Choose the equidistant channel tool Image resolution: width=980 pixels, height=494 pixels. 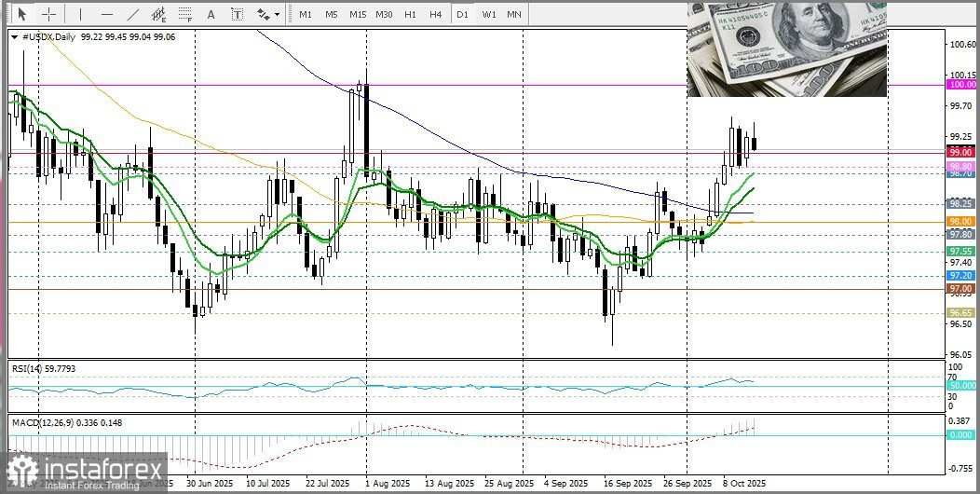[x=159, y=14]
